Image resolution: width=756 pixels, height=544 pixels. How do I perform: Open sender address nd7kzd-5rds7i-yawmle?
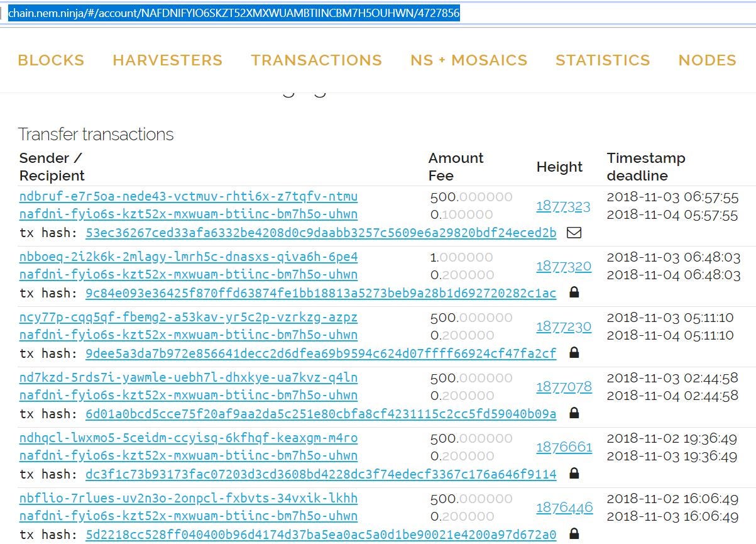click(189, 377)
